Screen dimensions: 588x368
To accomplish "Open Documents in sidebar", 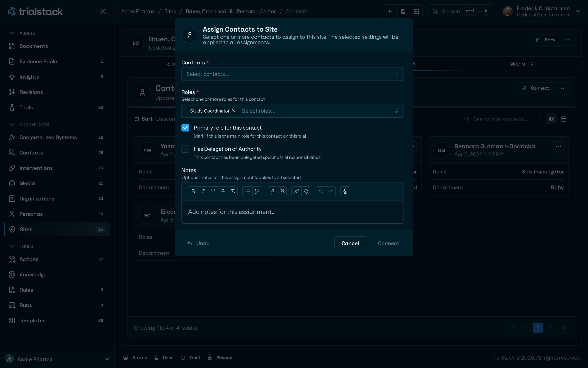I will (57, 46).
